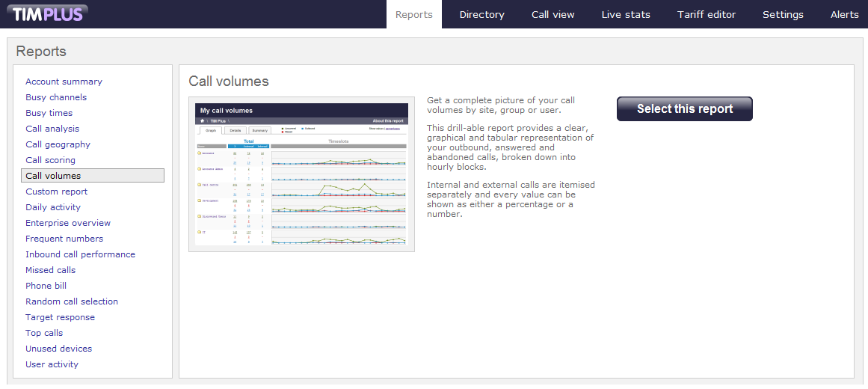Image resolution: width=868 pixels, height=389 pixels.
Task: Click the TIM Plus logo
Action: [48, 14]
